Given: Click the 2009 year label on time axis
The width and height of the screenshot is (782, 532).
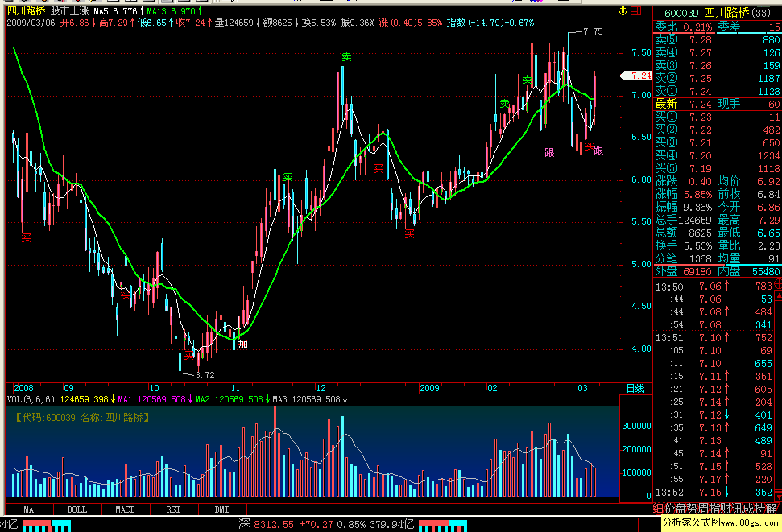Looking at the screenshot, I should point(429,388).
